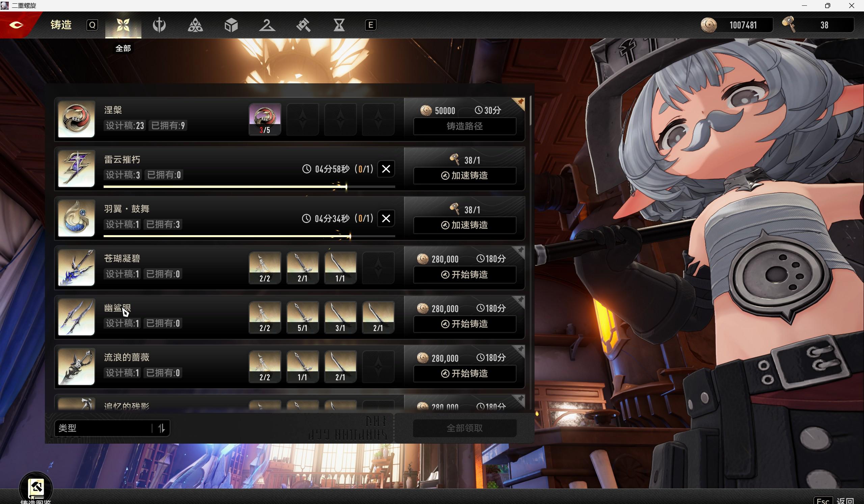Click the sort order arrows beside 类型
The height and width of the screenshot is (504, 864).
pyautogui.click(x=161, y=428)
